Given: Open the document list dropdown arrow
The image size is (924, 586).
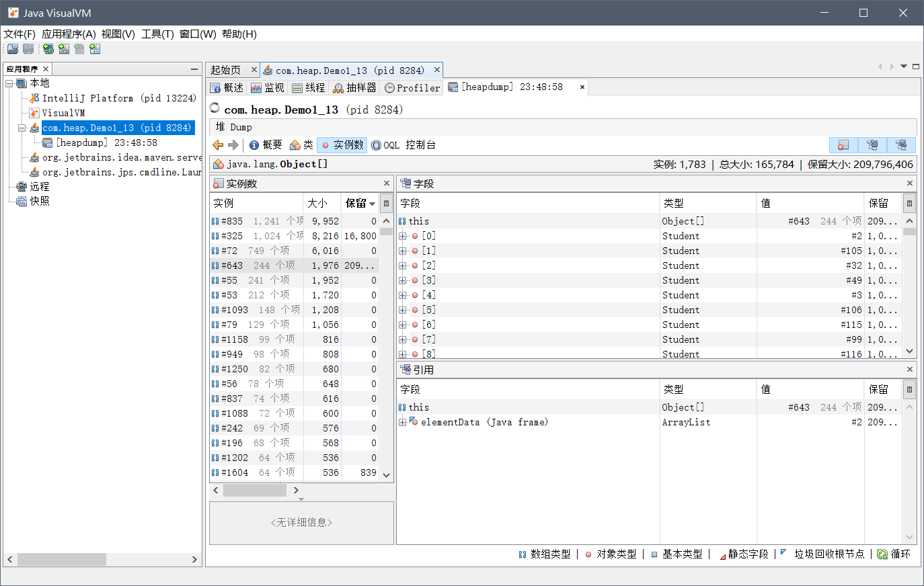Looking at the screenshot, I should 904,66.
